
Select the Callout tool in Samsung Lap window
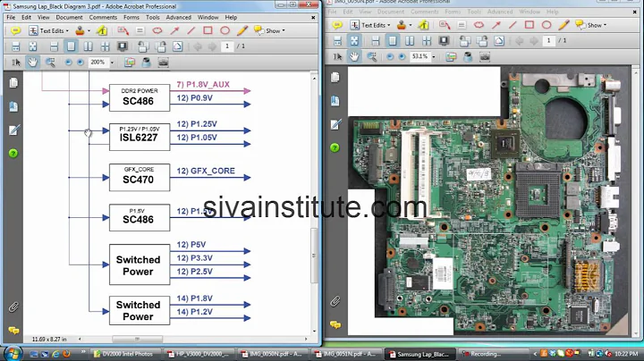[123, 30]
